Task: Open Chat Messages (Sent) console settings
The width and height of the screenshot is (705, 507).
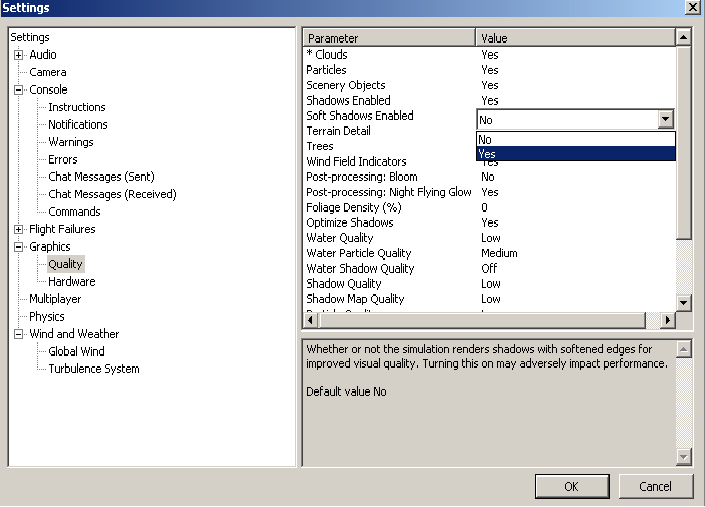Action: (101, 177)
